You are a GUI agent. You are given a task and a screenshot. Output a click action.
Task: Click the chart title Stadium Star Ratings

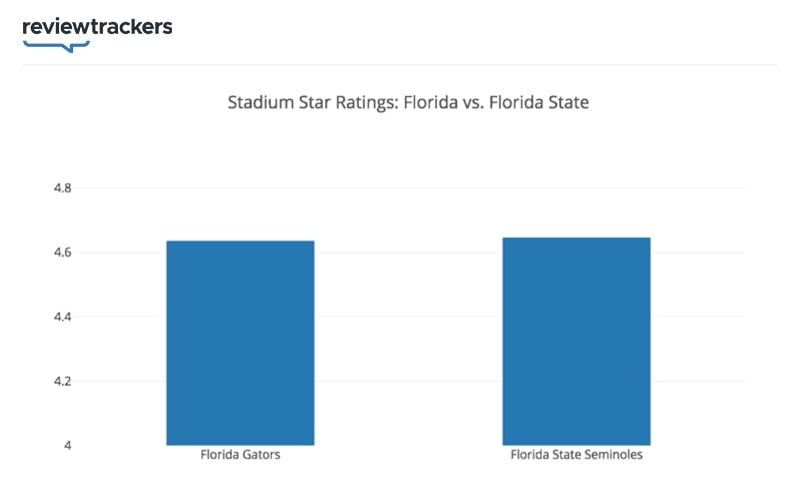click(x=408, y=102)
